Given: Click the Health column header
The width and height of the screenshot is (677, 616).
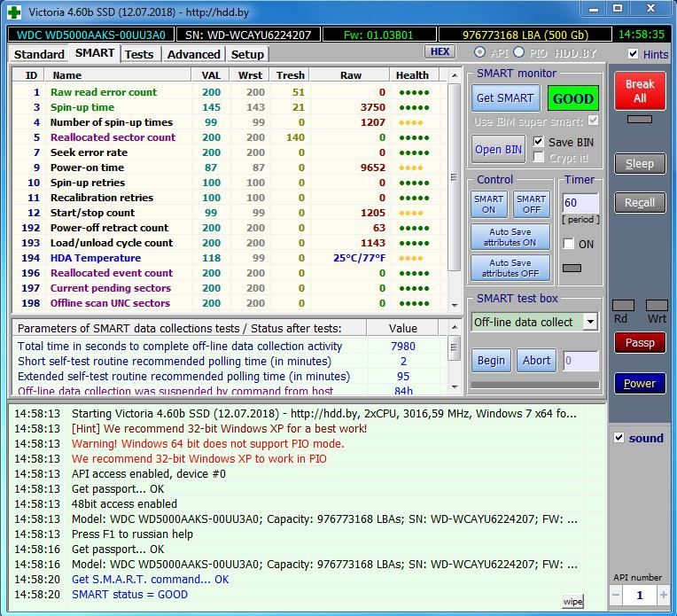Looking at the screenshot, I should tap(414, 75).
